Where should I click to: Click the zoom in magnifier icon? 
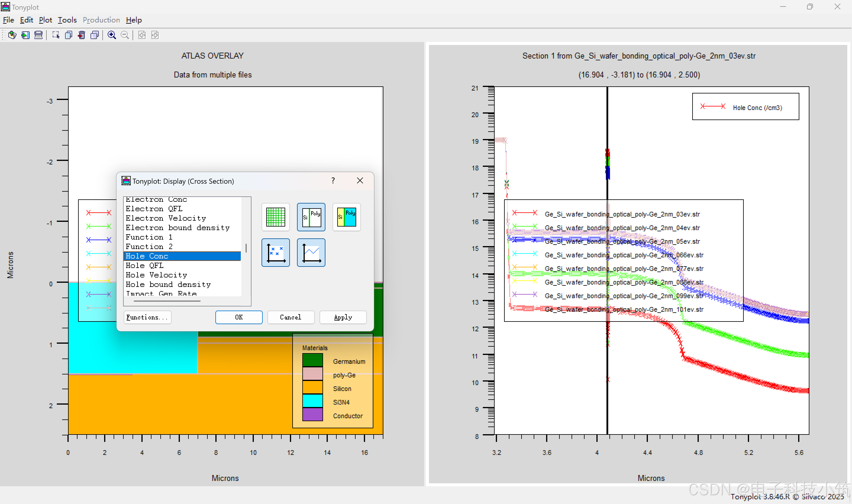pos(112,35)
